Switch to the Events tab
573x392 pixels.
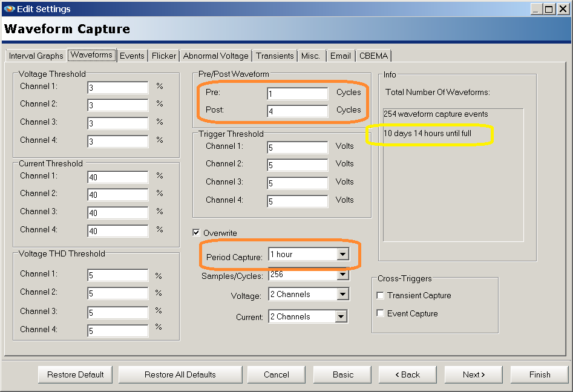coord(132,55)
